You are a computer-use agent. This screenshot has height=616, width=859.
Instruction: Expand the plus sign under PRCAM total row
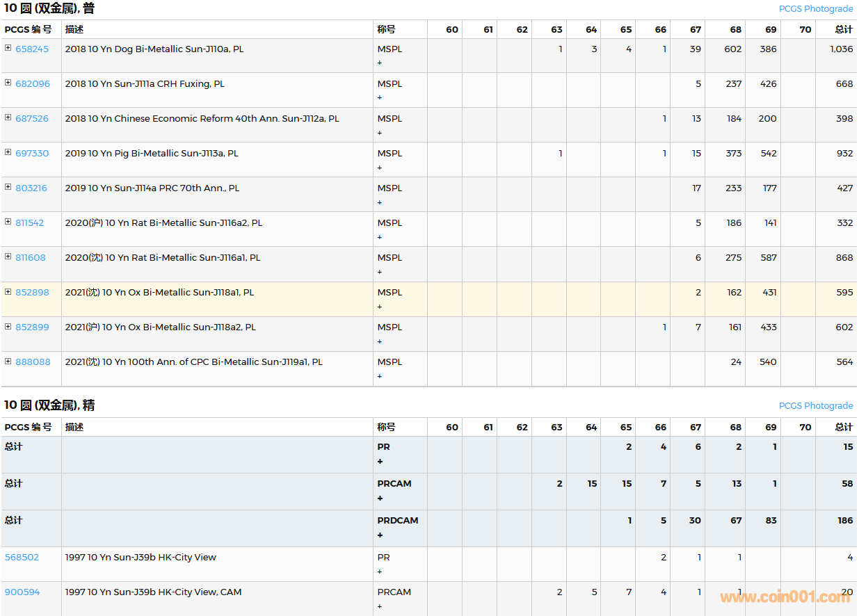380,498
